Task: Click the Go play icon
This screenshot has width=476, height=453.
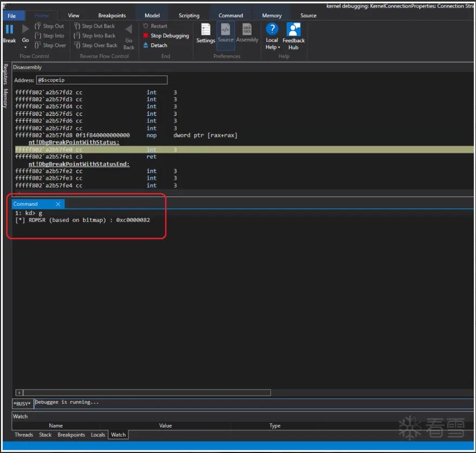Action: click(x=25, y=29)
